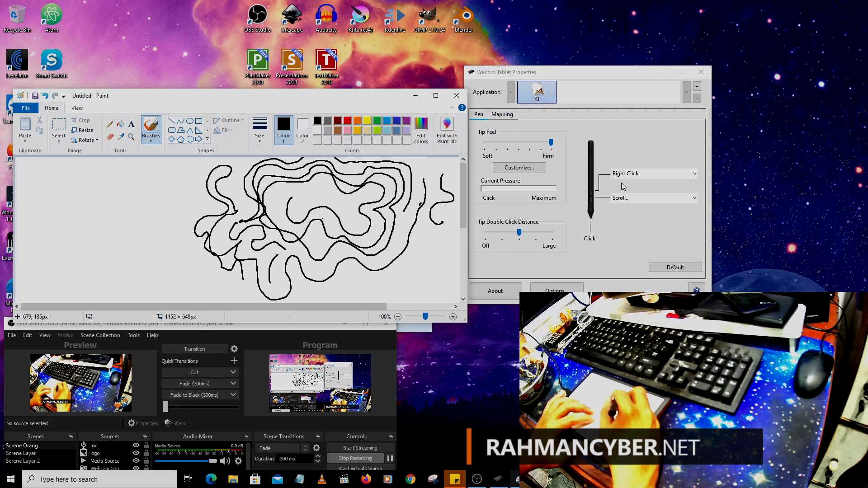Open OBS Transition settings gear

234,349
